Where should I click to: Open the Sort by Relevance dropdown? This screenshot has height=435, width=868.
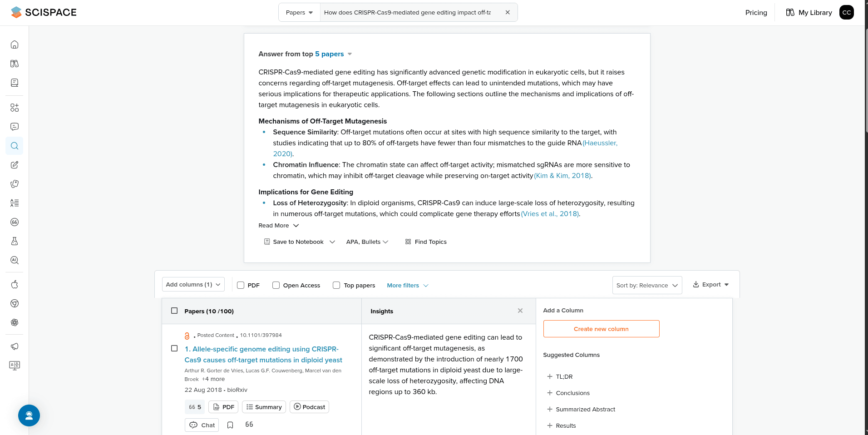(x=647, y=285)
